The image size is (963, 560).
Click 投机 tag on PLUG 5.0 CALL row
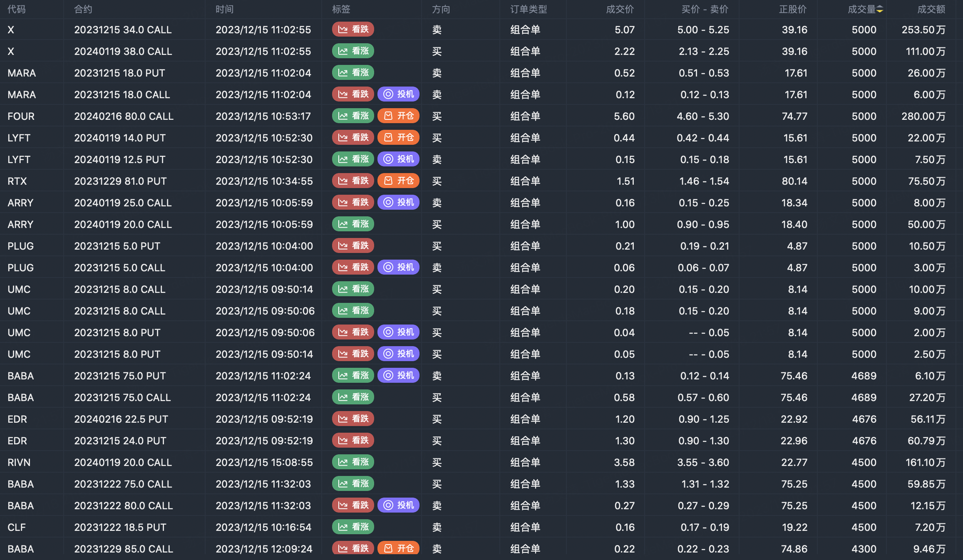point(398,267)
